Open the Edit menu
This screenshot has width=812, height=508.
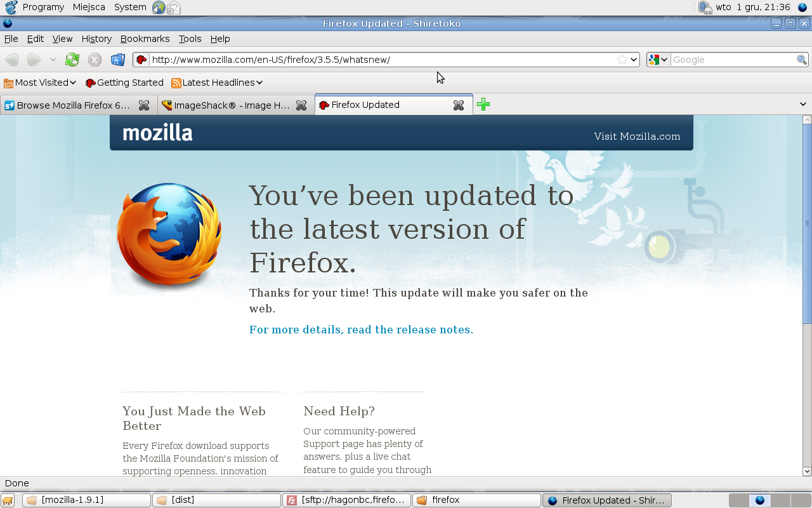click(x=36, y=39)
